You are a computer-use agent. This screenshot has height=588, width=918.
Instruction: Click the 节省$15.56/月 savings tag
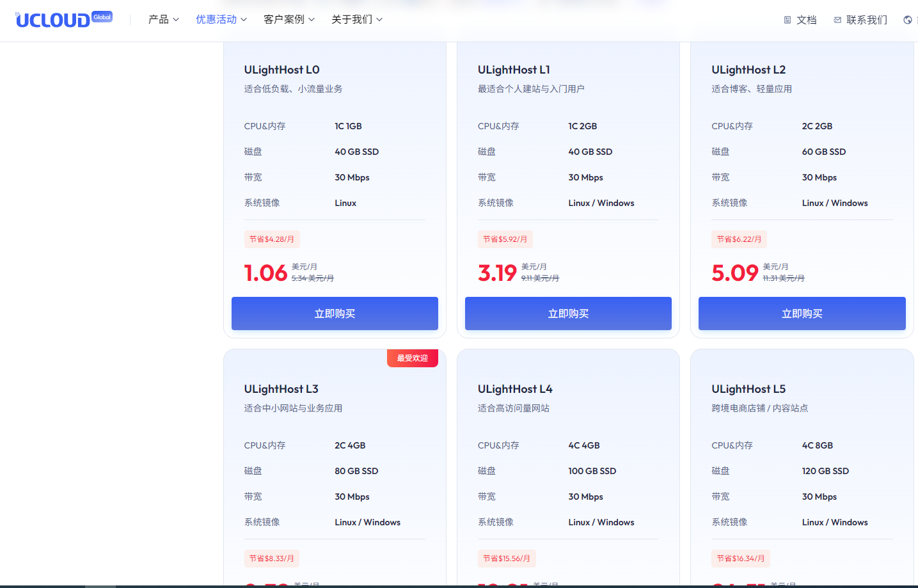tap(507, 559)
